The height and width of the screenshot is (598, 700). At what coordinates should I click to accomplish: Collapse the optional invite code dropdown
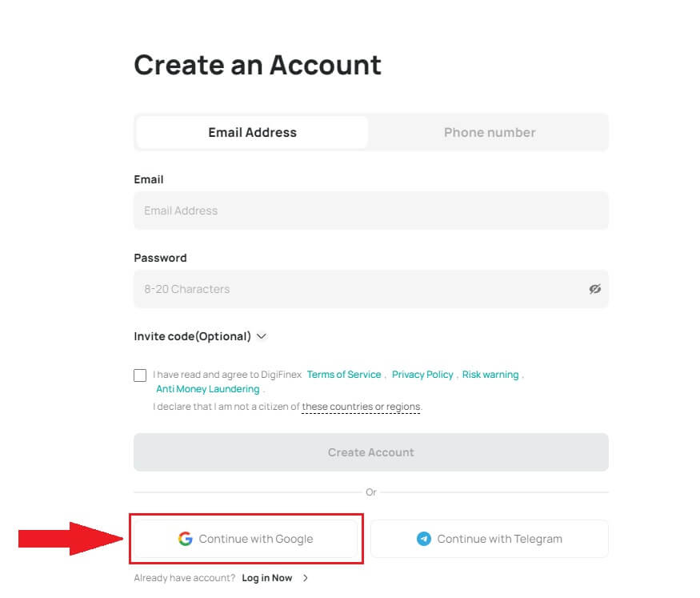click(x=262, y=336)
